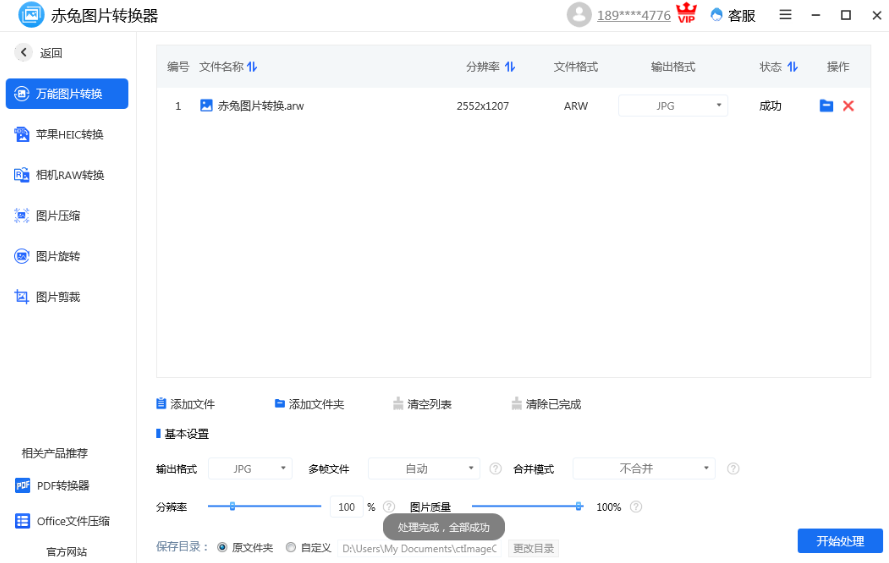The image size is (889, 563).
Task: Click the VIP crown icon
Action: click(x=686, y=14)
